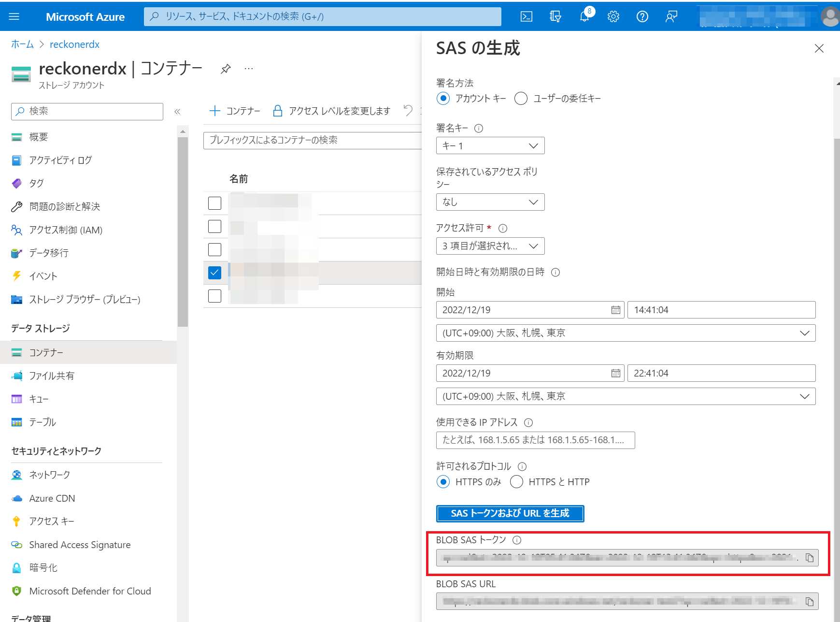
Task: Click the Microsoft Azure logo text
Action: pos(85,17)
